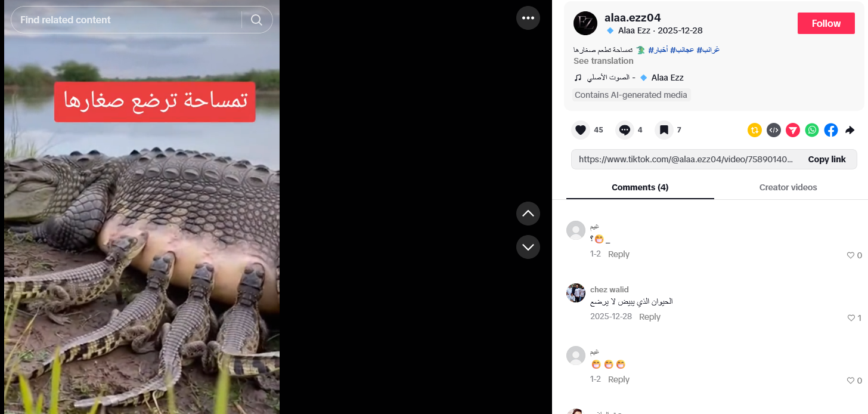Go to previous video with up chevron
Screen dimensions: 868x414
point(528,214)
